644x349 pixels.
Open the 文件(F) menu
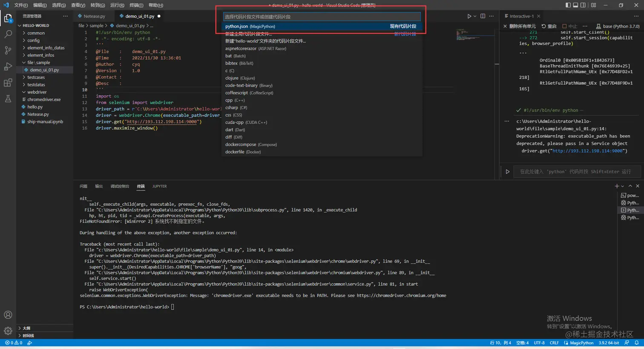(21, 5)
